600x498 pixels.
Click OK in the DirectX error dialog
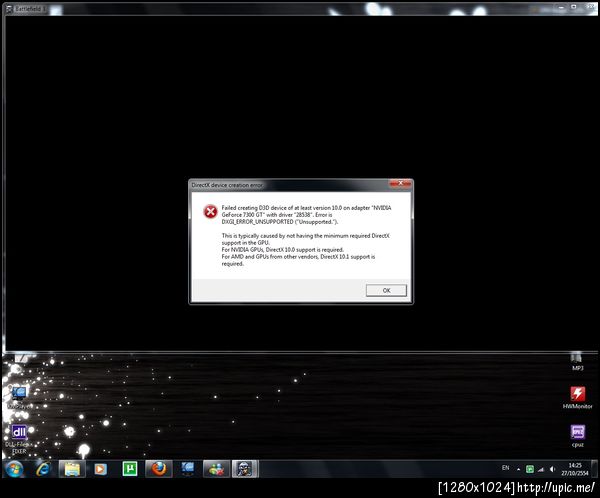point(386,291)
